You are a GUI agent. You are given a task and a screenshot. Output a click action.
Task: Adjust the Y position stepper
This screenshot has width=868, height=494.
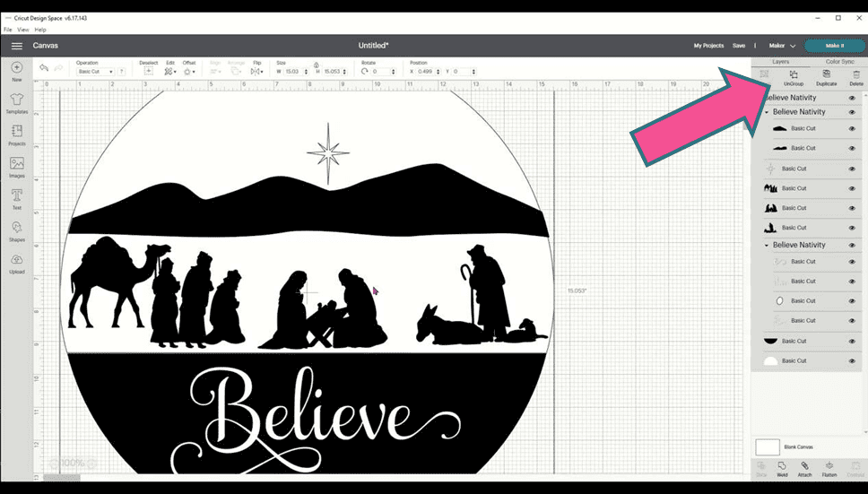pos(473,72)
